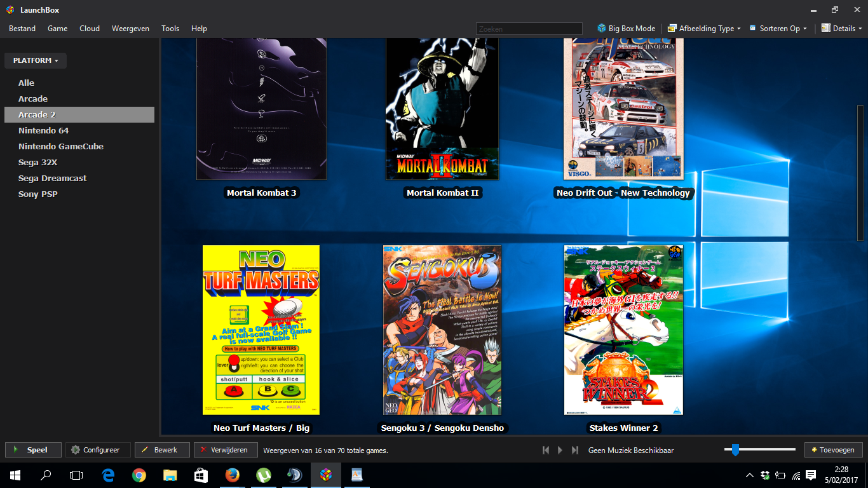This screenshot has width=868, height=488.
Task: Click the Toevoegen add button
Action: coord(833,450)
